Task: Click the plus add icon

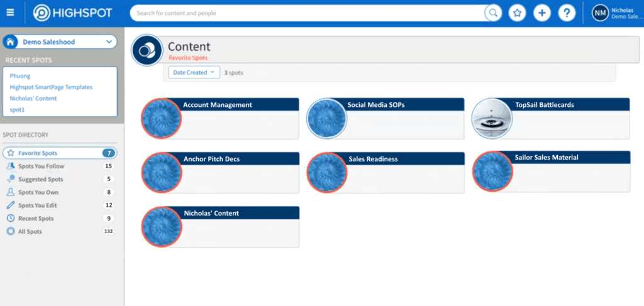Action: pos(541,13)
